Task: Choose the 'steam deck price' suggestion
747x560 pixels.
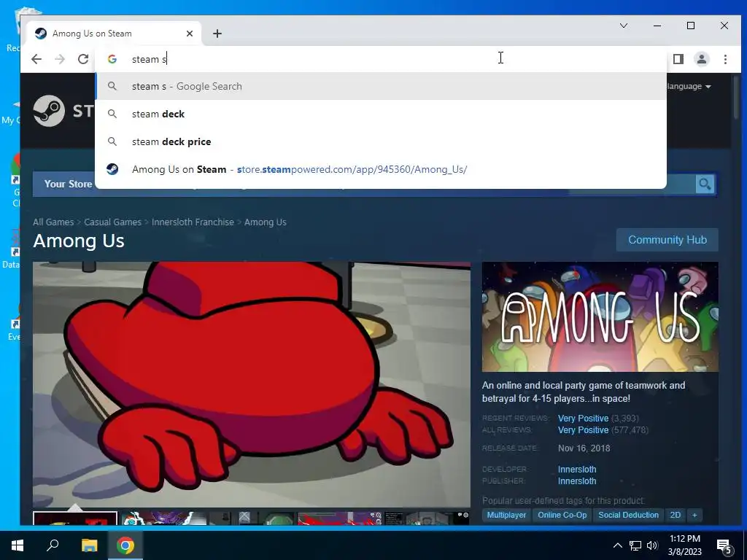Action: [x=381, y=141]
